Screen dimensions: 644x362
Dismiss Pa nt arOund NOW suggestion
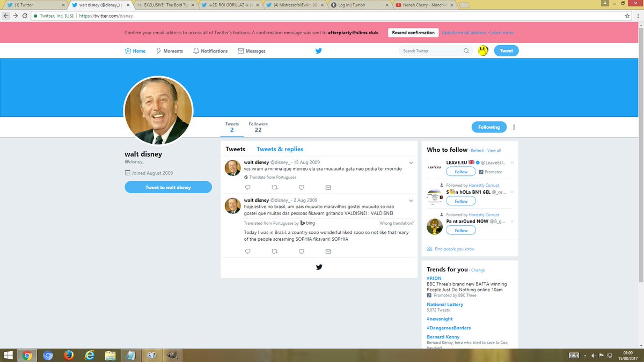coord(512,221)
